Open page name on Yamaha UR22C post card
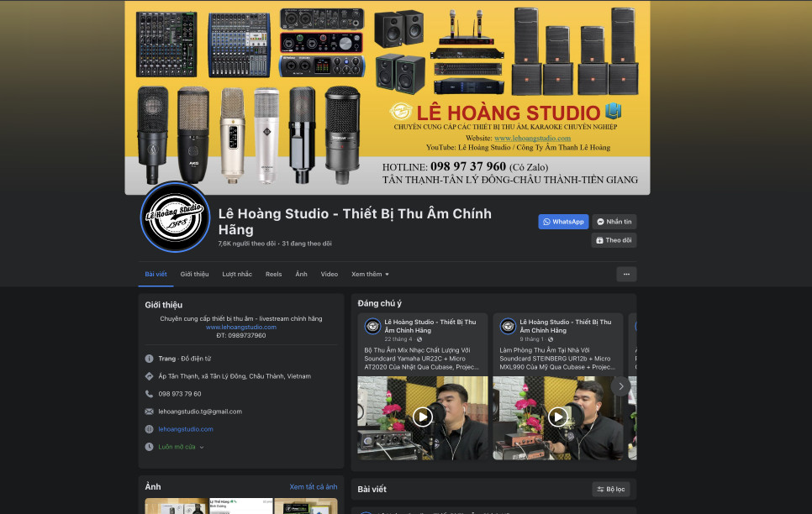Image resolution: width=812 pixels, height=514 pixels. pos(430,326)
